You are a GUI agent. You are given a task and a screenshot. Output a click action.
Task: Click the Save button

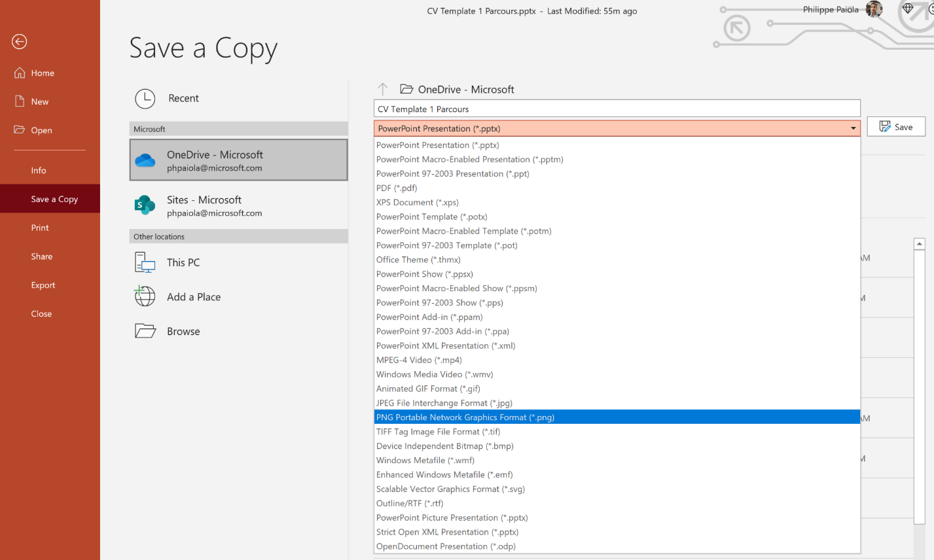coord(896,127)
